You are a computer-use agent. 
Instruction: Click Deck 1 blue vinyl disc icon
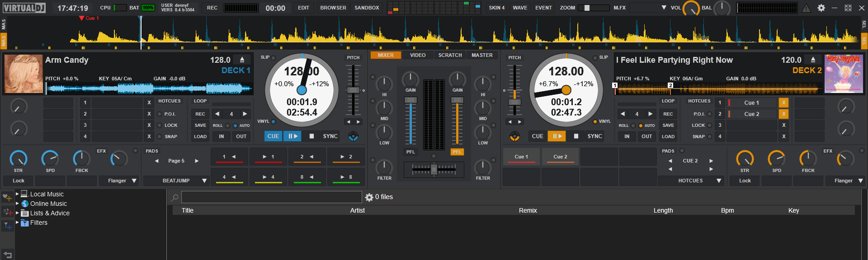tap(354, 136)
